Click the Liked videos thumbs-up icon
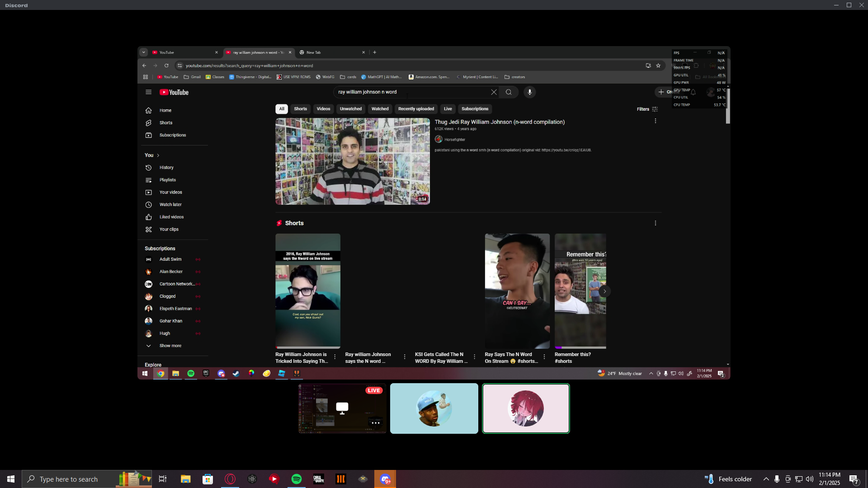 coord(148,217)
